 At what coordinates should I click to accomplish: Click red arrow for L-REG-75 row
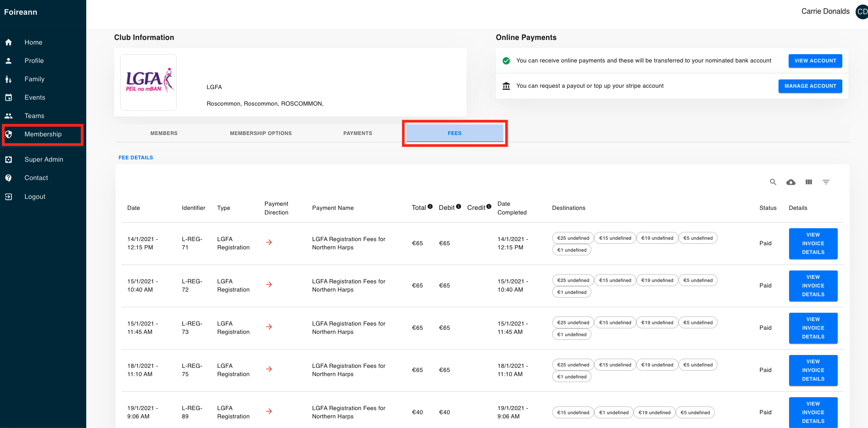pyautogui.click(x=269, y=369)
